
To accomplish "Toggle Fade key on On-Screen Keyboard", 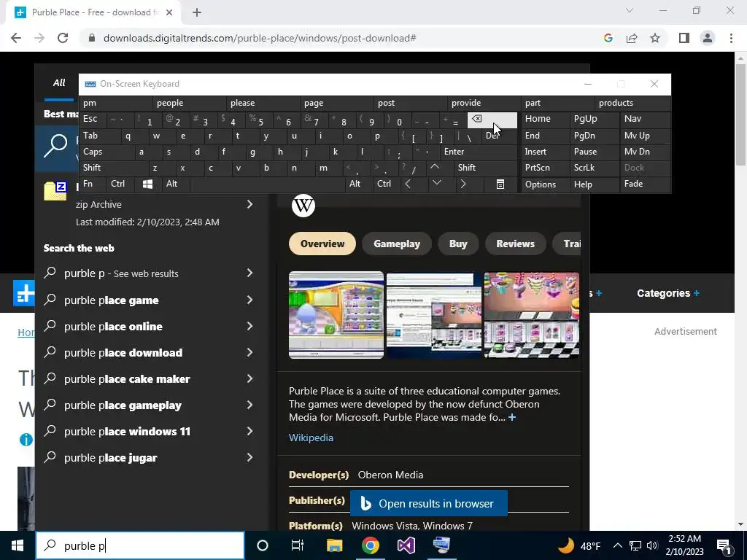I will point(645,184).
